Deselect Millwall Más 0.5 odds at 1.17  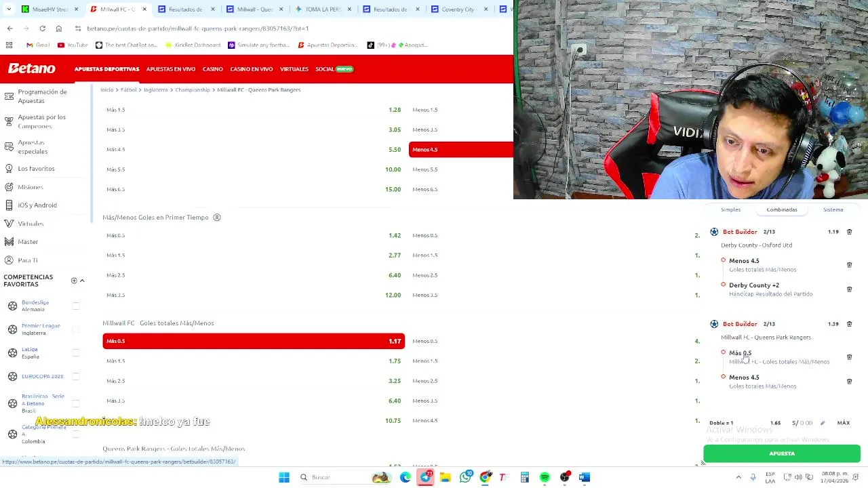click(254, 341)
